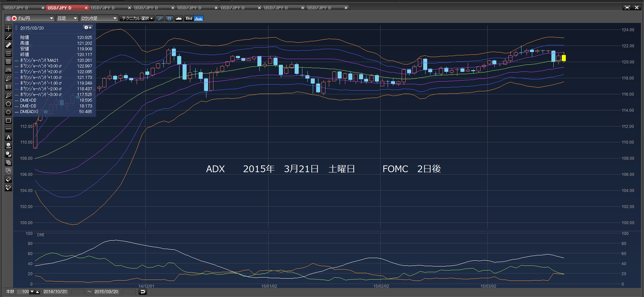Open the 日足 timeframe dropdown
The image size is (644, 297).
point(67,18)
